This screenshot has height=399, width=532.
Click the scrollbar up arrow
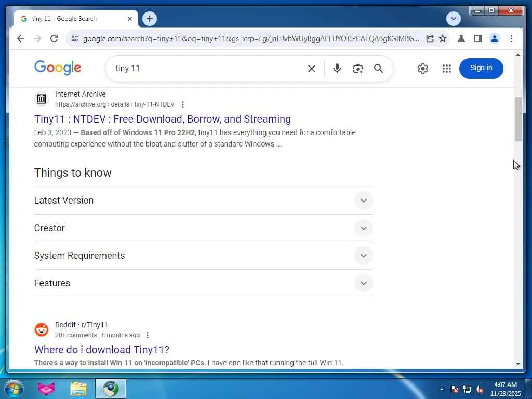click(518, 54)
